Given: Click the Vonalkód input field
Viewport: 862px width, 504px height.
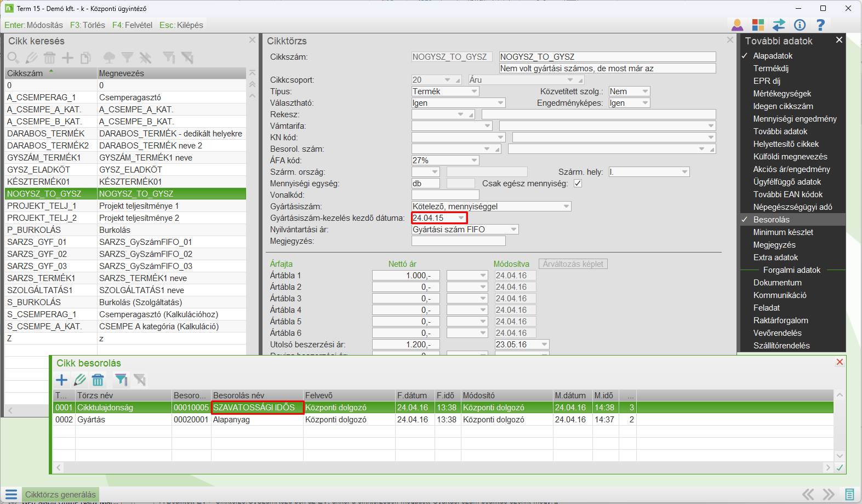Looking at the screenshot, I should coord(445,195).
